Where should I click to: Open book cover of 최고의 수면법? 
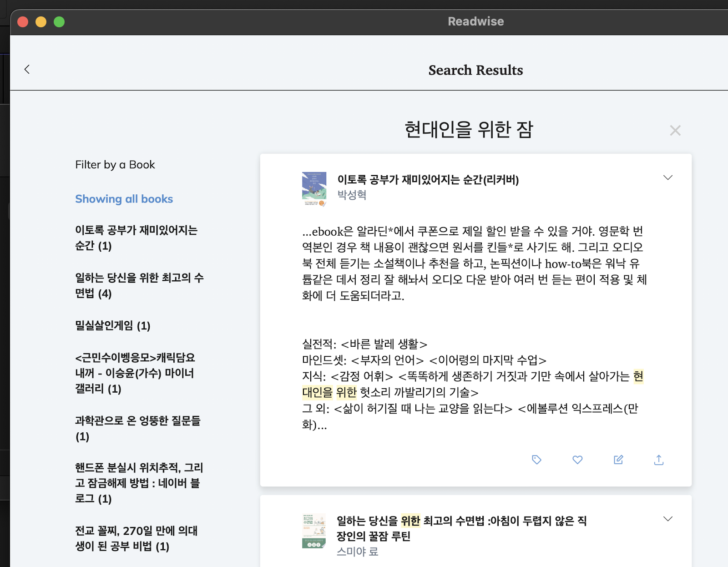314,531
